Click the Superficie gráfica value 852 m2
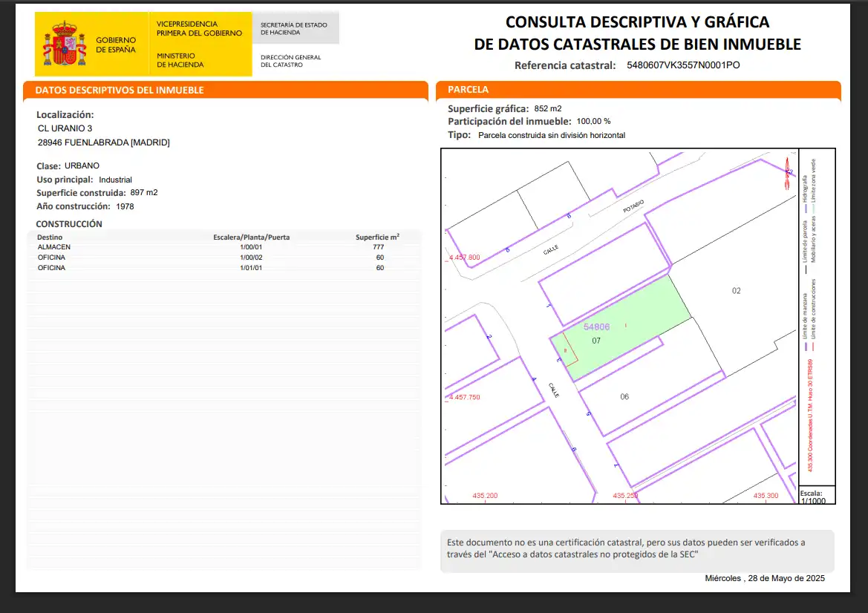868x613 pixels. point(548,109)
